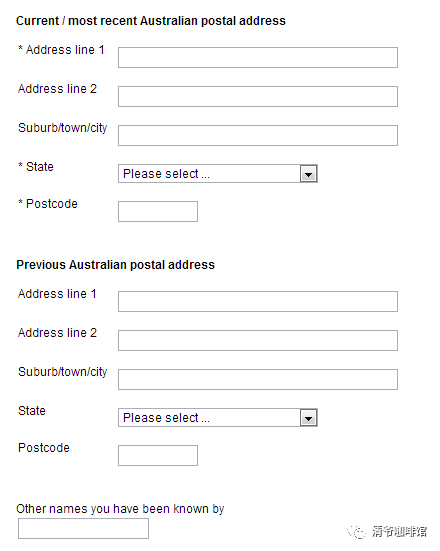Click current address Postcode field
Viewport: 440px width, 551px height.
point(158,212)
